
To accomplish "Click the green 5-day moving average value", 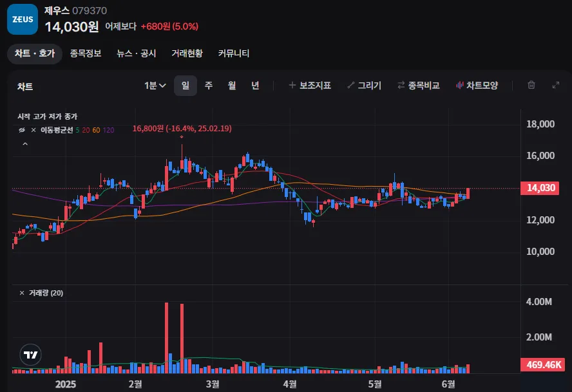I will (77, 130).
